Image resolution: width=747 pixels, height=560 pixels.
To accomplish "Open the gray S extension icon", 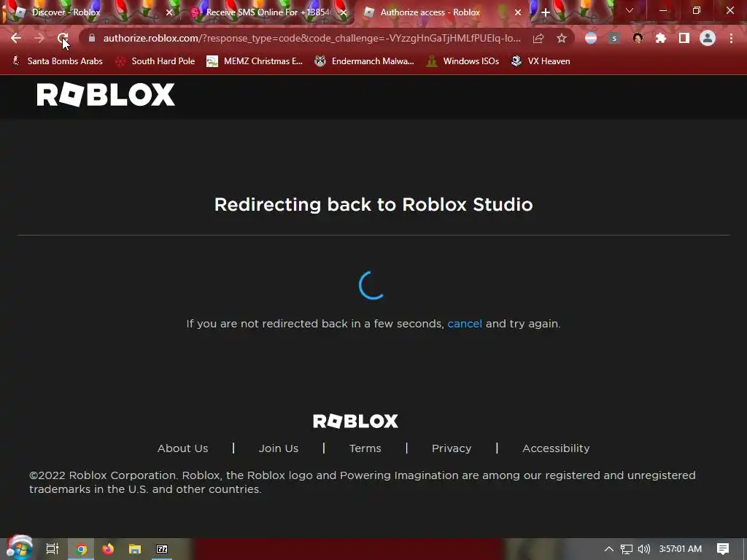I will coord(614,38).
